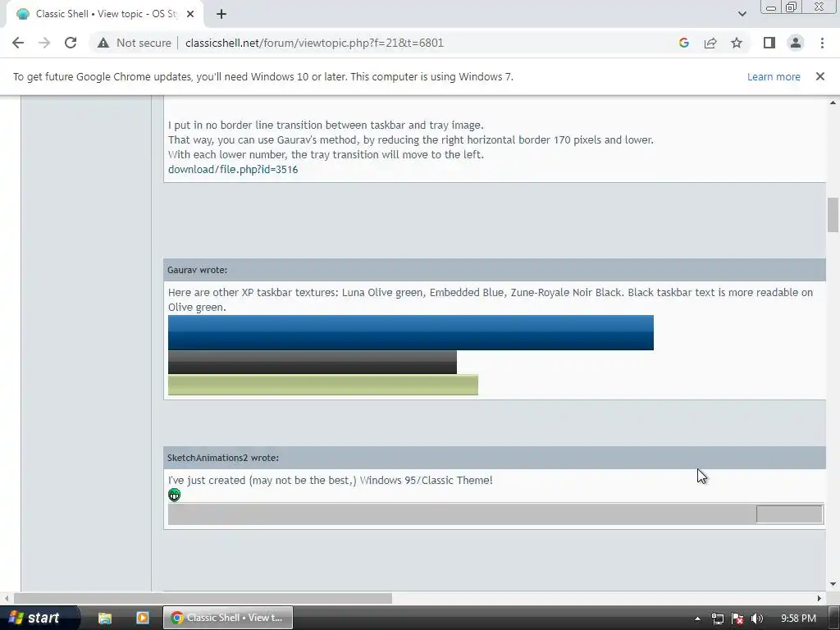Click the volume speaker tray icon
The height and width of the screenshot is (630, 840).
[757, 619]
